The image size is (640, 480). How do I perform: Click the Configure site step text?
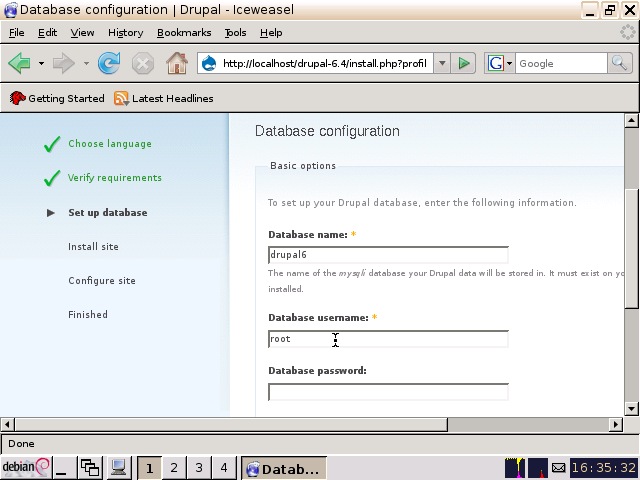tap(102, 281)
